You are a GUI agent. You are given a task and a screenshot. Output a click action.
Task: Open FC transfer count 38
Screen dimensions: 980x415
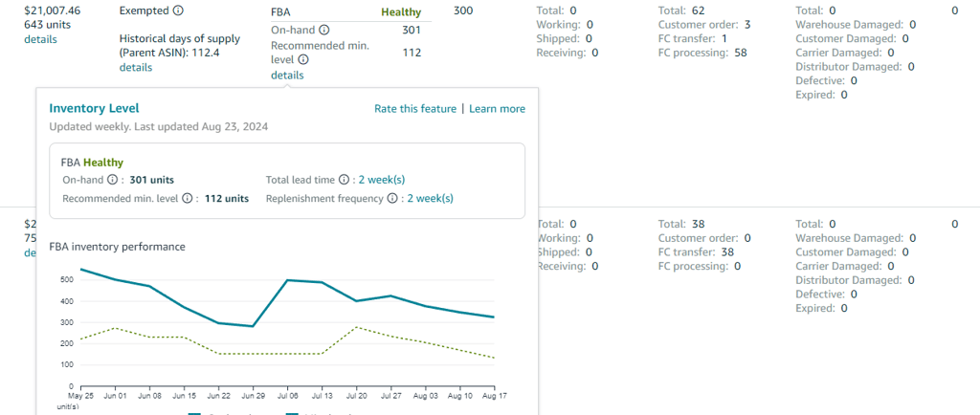point(728,252)
